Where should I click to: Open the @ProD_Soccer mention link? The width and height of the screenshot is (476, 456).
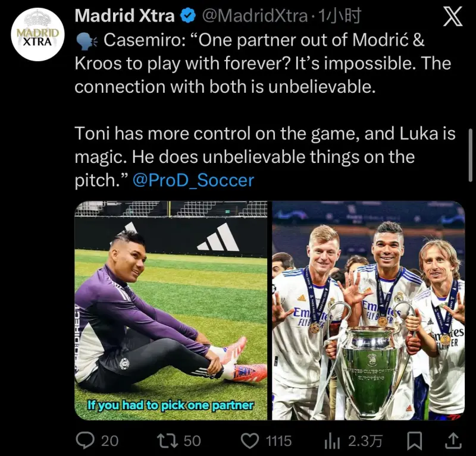coord(193,180)
